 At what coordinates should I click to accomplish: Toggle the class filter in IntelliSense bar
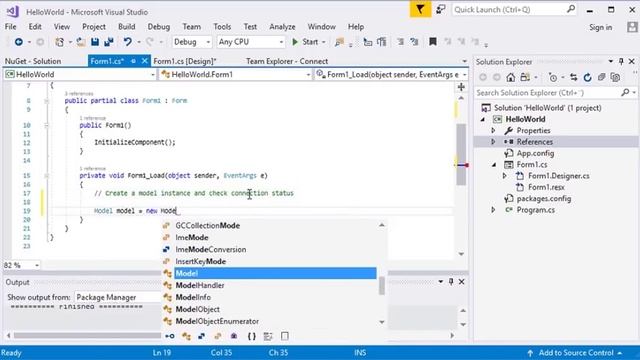point(186,336)
